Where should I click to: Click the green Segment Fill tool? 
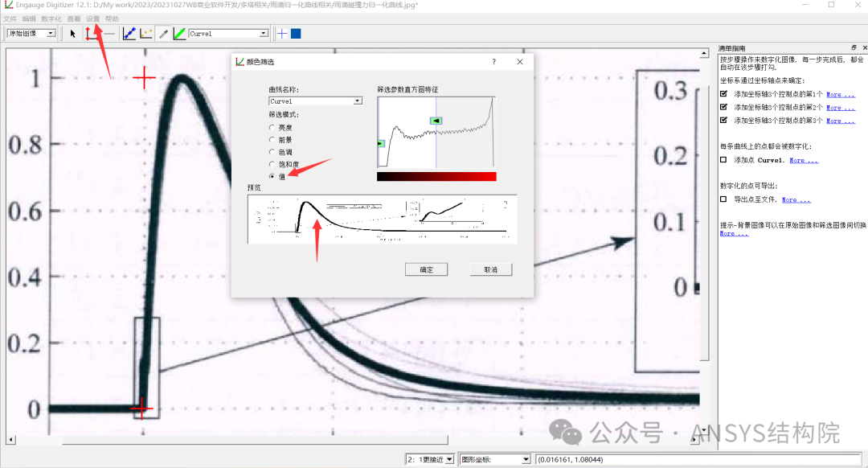point(179,34)
